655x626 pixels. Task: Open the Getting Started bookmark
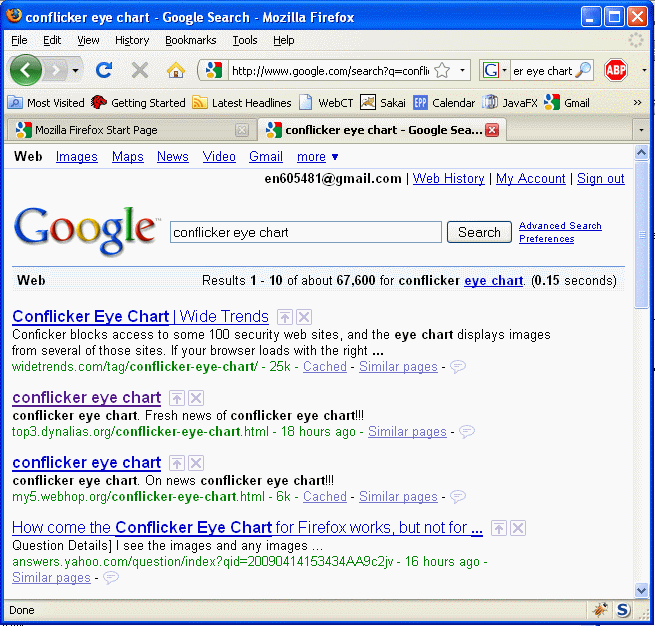[138, 102]
